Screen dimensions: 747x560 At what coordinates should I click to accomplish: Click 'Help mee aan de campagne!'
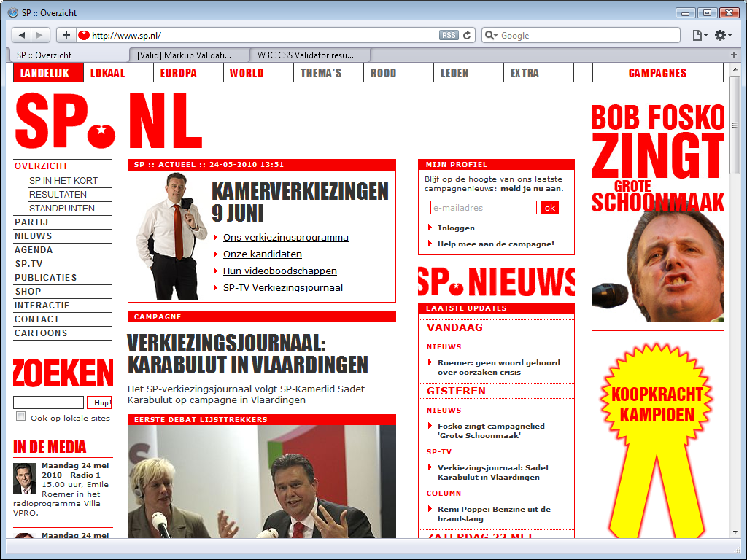[x=496, y=244]
